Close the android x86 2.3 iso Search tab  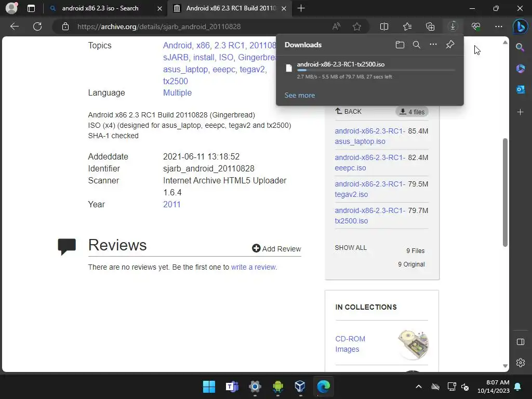coord(159,8)
